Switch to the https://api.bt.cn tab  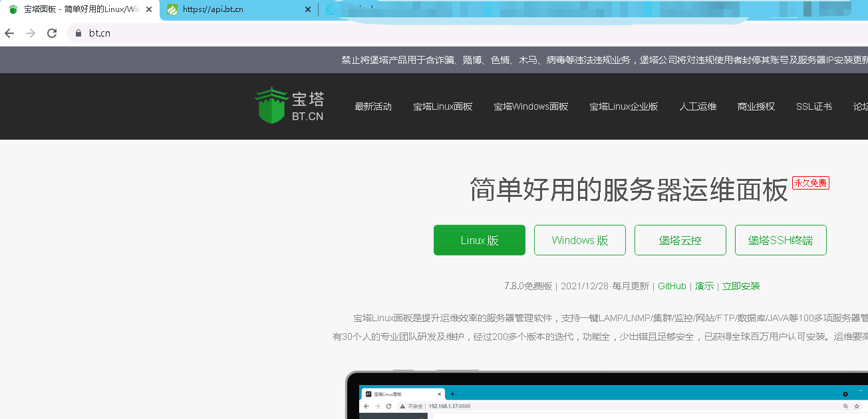pyautogui.click(x=239, y=10)
